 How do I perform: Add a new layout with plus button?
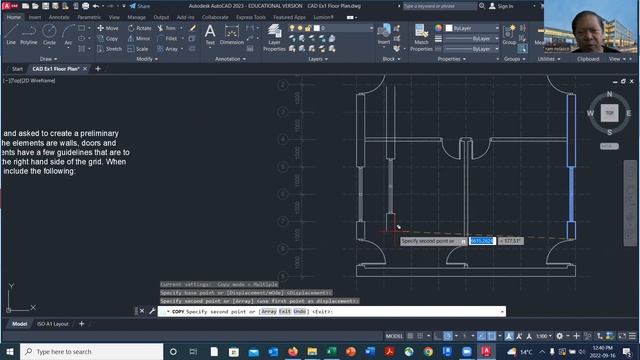[x=81, y=324]
